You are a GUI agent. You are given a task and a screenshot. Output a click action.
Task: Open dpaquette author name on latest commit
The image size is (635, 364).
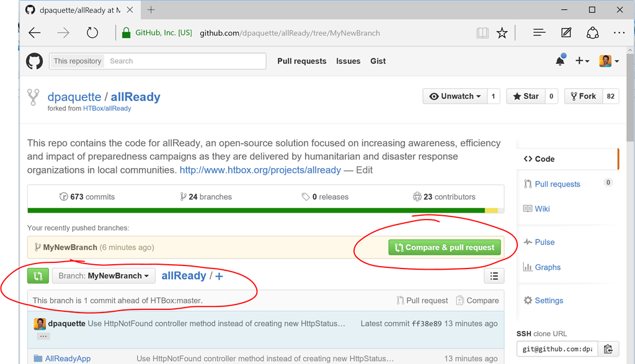point(67,324)
